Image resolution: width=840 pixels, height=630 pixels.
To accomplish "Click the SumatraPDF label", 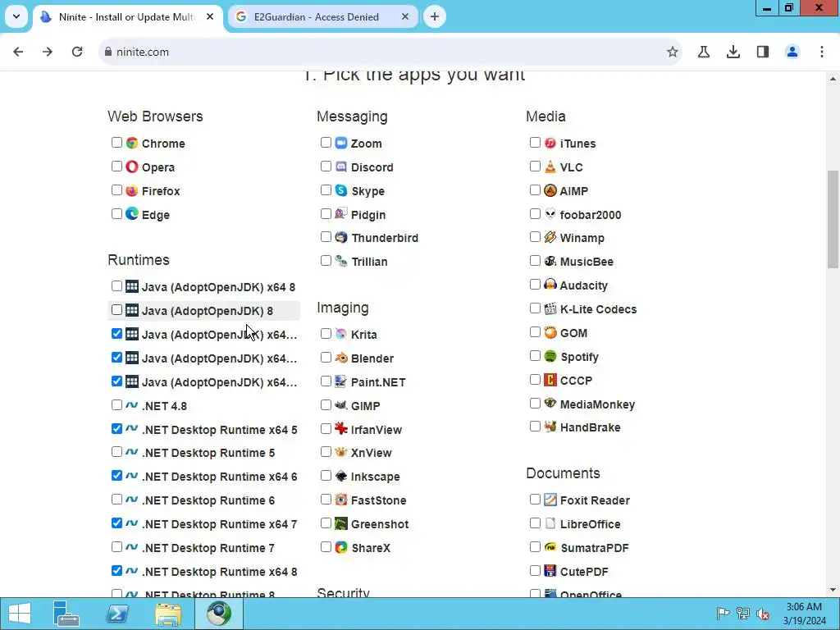I will (x=594, y=548).
